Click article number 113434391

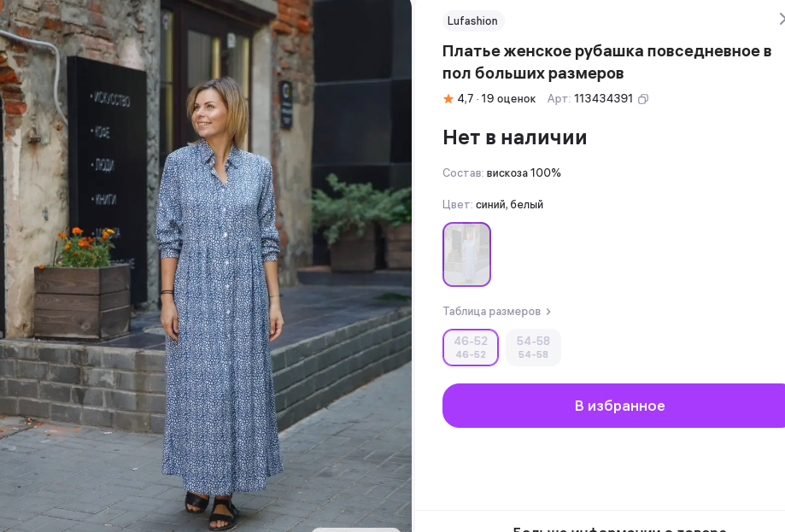click(603, 99)
